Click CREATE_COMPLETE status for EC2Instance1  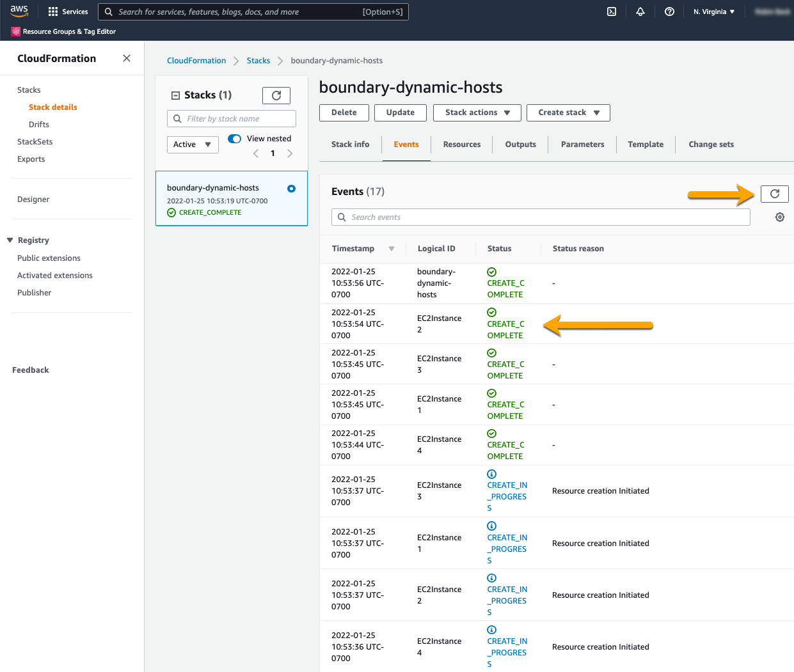coord(505,405)
